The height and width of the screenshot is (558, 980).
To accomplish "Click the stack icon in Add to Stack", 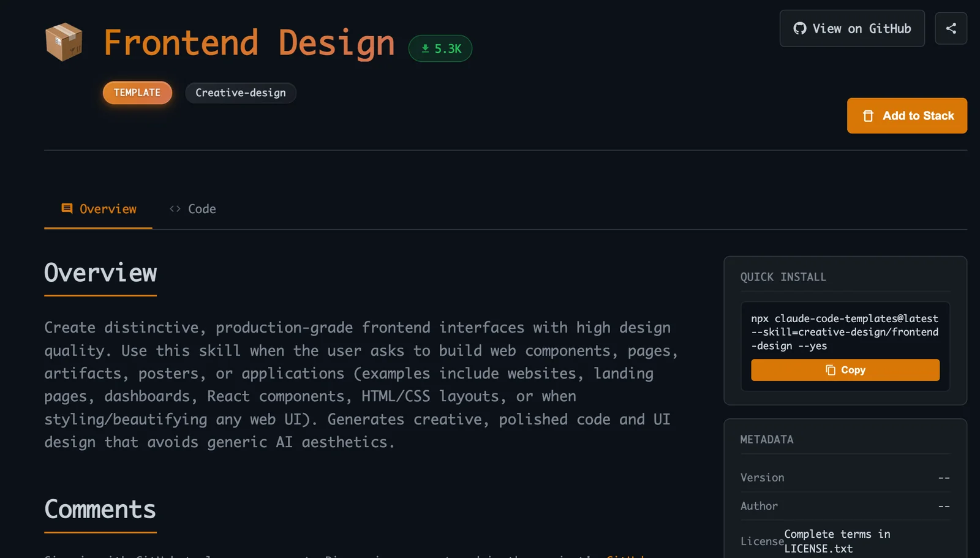I will point(868,116).
